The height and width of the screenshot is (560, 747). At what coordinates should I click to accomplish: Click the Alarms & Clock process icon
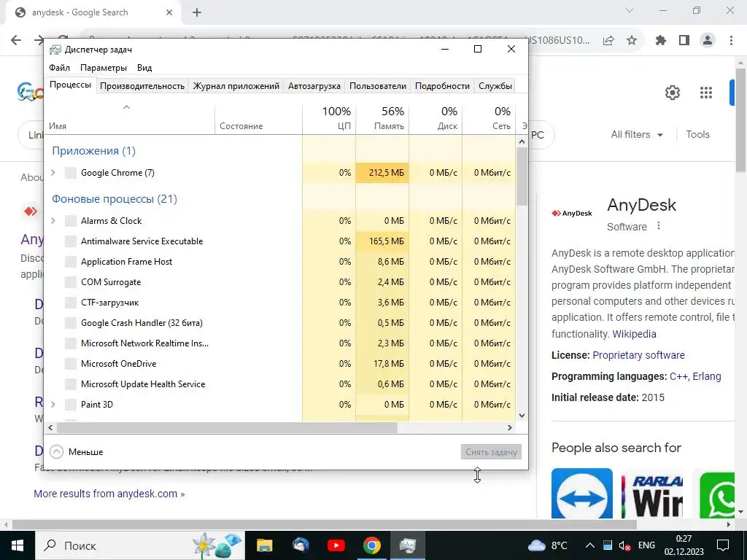(71, 221)
